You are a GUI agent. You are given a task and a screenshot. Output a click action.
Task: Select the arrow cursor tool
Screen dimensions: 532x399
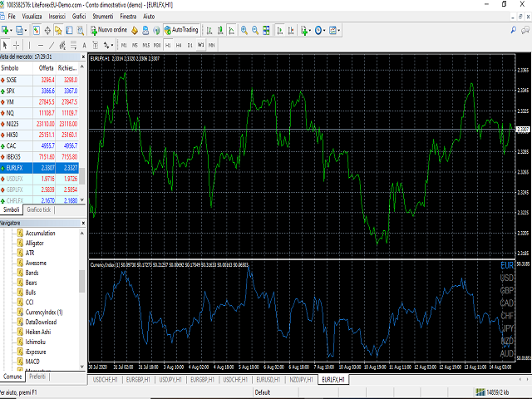[6, 44]
